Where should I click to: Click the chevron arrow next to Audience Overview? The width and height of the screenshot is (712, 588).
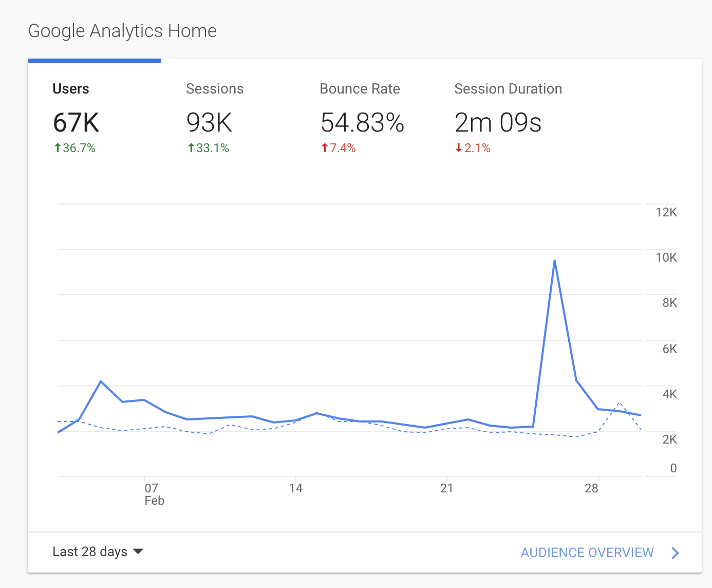tap(676, 553)
